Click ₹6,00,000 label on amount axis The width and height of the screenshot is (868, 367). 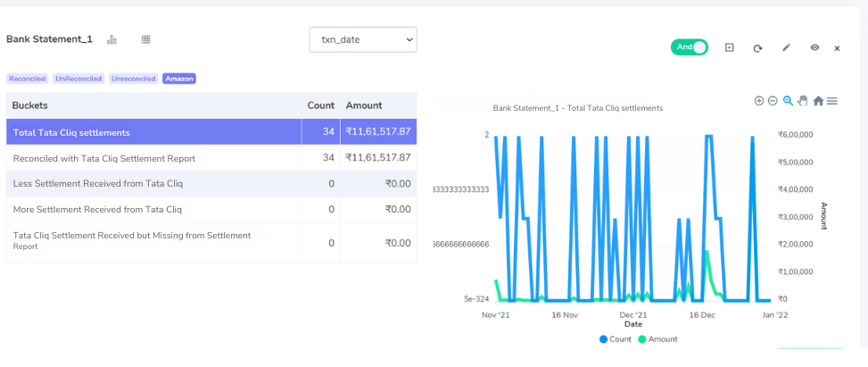795,135
